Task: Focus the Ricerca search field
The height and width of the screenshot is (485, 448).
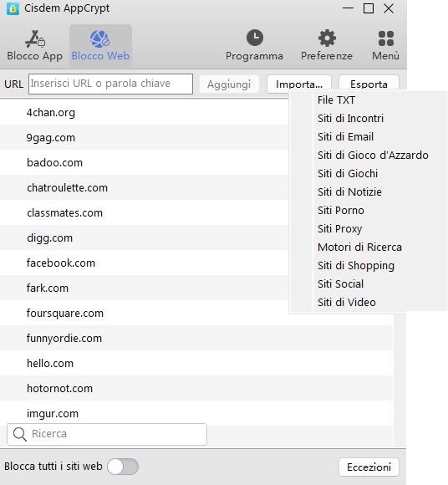Action: click(x=107, y=434)
